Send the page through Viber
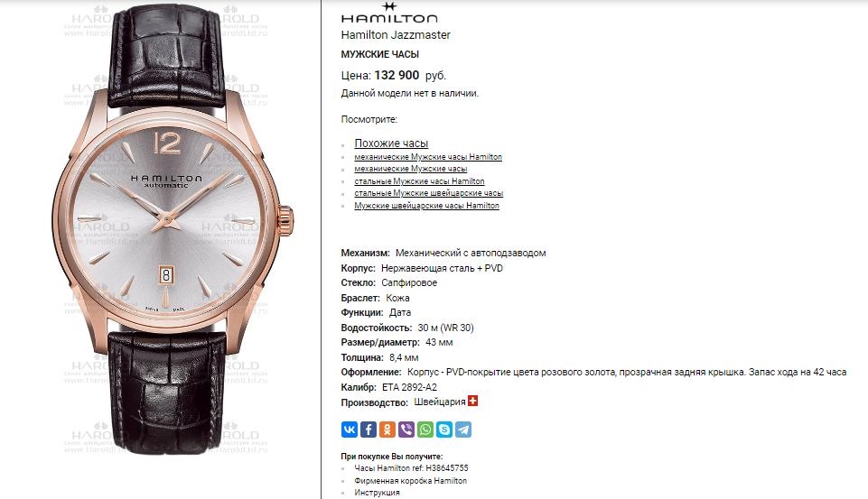The height and width of the screenshot is (499, 868). coord(406,430)
